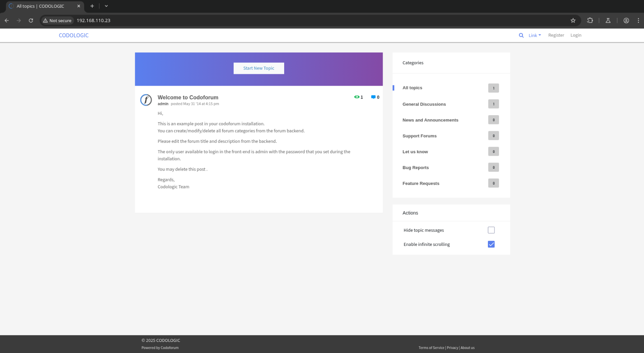Click the search magnifier icon in forum header
644x353 pixels.
(x=521, y=35)
